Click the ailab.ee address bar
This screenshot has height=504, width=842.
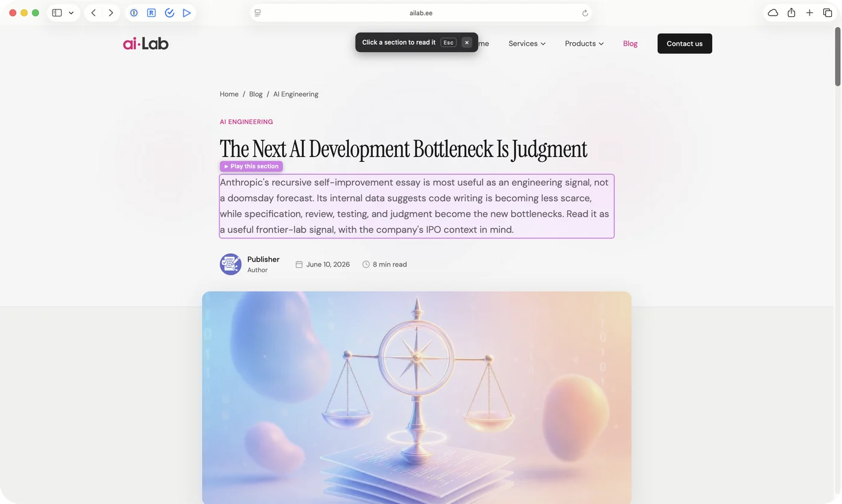420,13
